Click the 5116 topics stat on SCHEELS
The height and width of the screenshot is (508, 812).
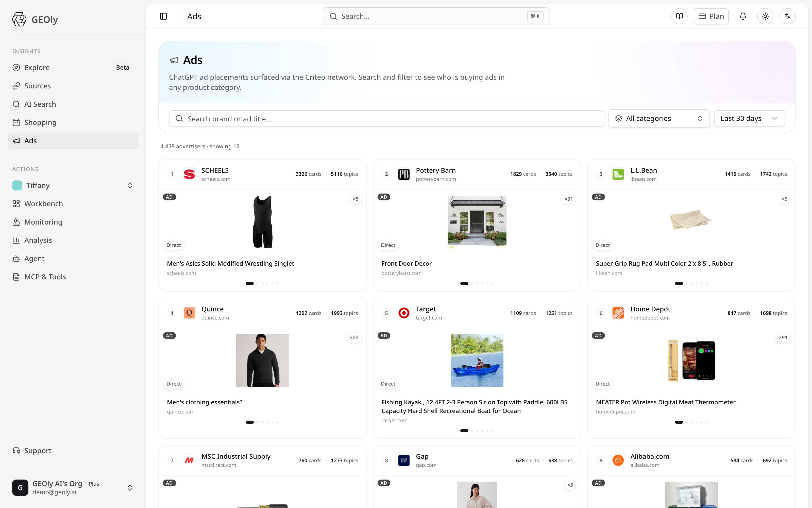click(344, 174)
